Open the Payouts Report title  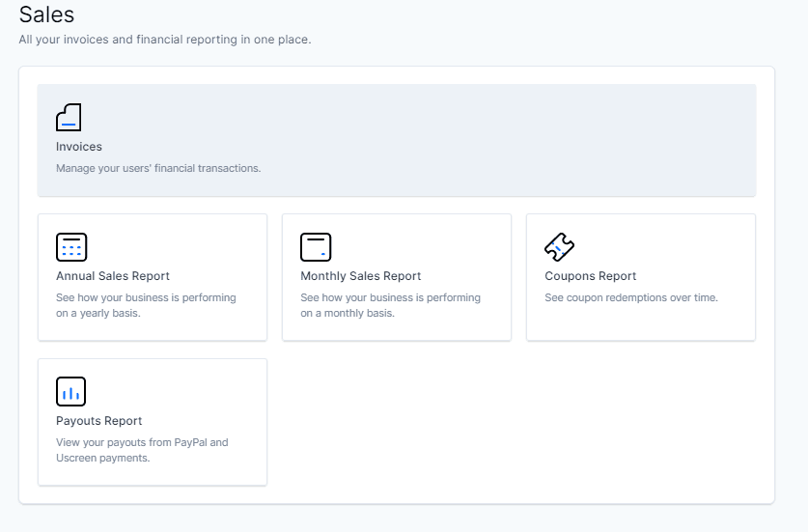click(98, 421)
